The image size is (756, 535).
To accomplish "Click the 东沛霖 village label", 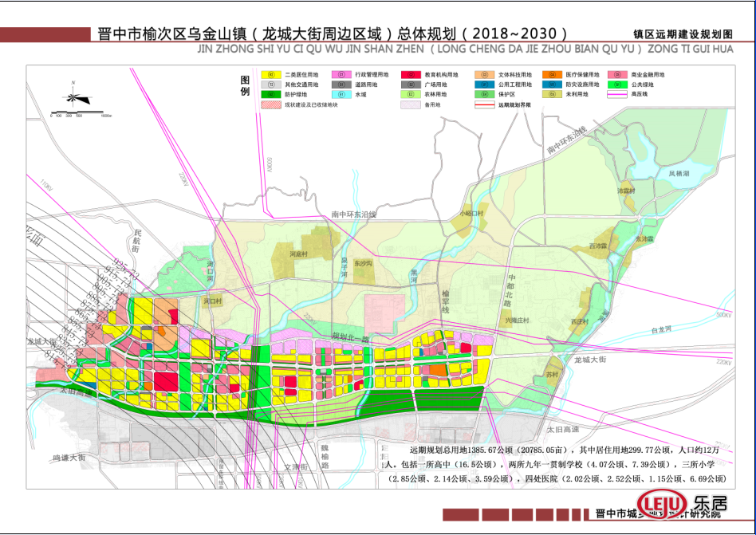I will pos(644,239).
